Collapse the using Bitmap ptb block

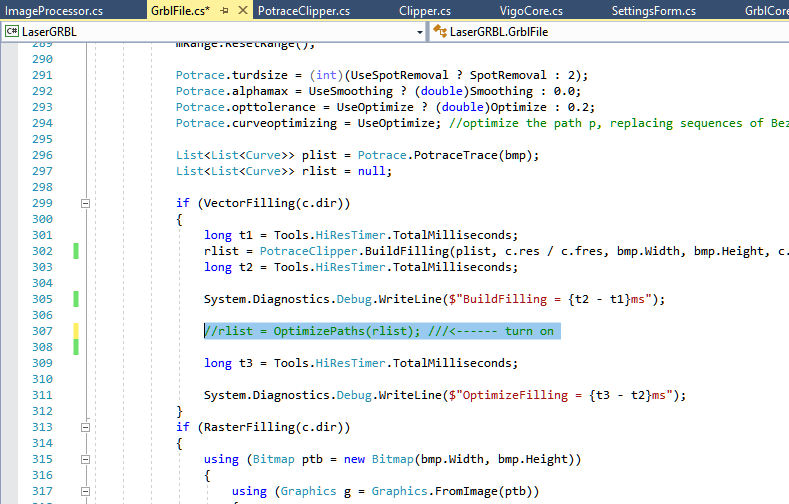[x=85, y=459]
